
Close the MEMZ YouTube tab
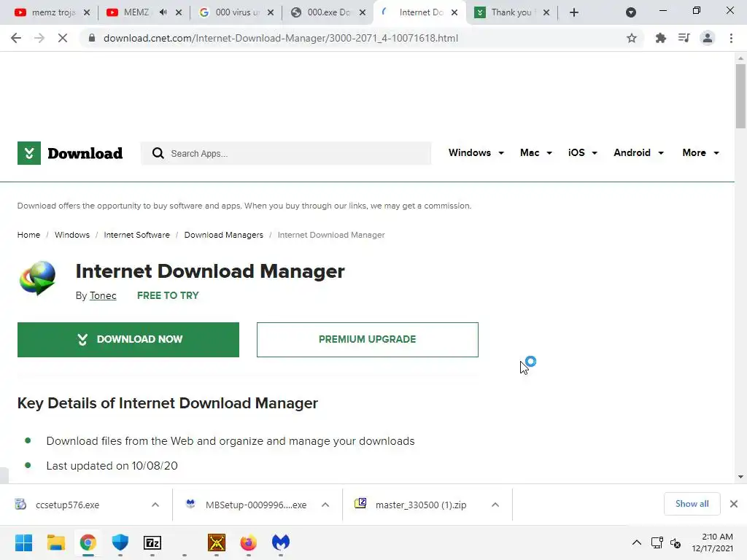click(179, 12)
